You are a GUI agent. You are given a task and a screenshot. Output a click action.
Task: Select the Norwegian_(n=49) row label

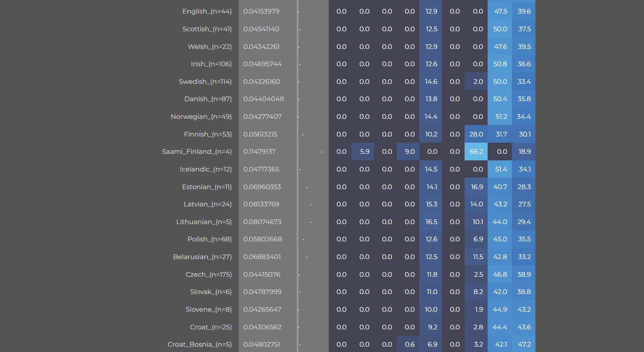click(201, 117)
